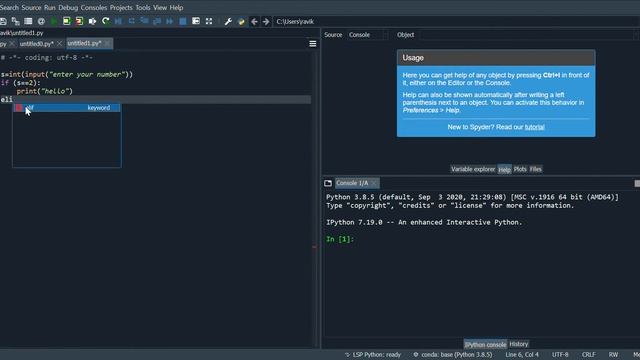Click the LSP Python: ready status
Viewport: 640px width, 360px height.
click(373, 355)
